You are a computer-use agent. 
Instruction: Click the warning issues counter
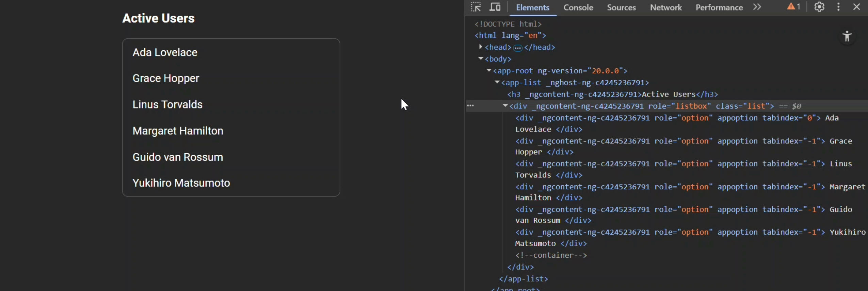(x=793, y=7)
